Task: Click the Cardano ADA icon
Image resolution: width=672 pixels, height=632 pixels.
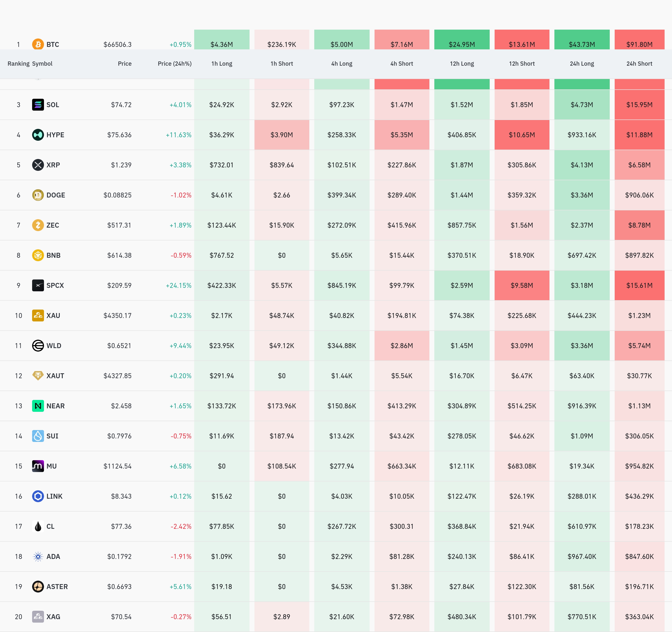Action: 38,556
